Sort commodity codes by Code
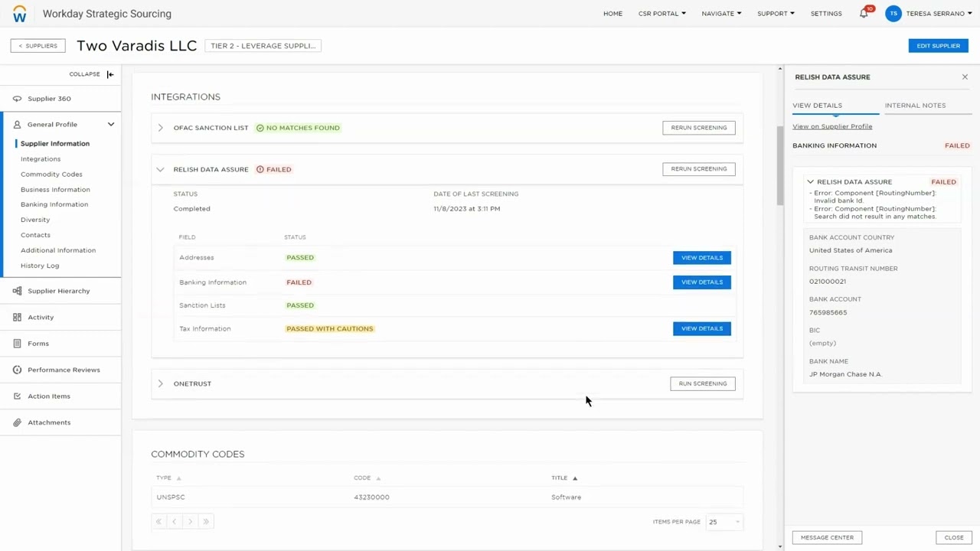This screenshot has width=980, height=551. [367, 478]
